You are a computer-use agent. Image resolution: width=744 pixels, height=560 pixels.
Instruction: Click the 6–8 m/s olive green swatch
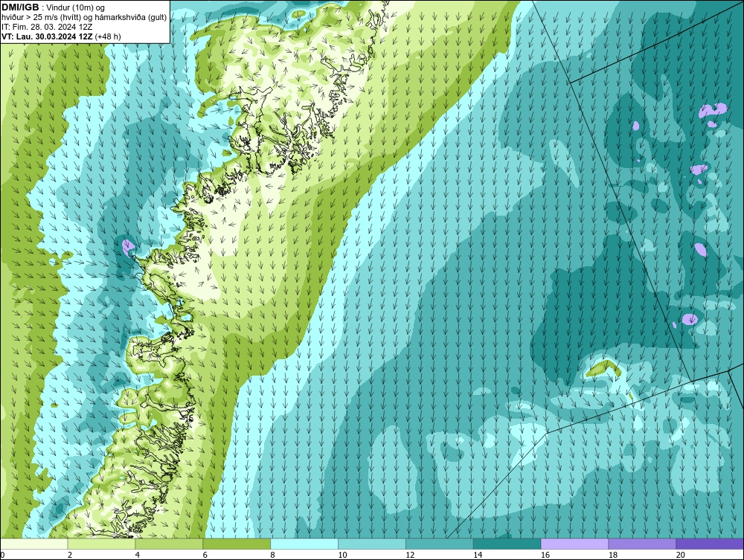click(x=237, y=544)
